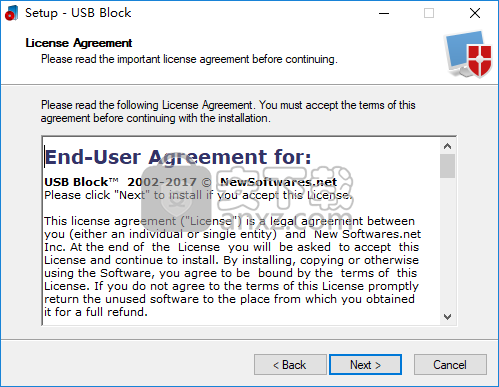
Task: Minimize the Setup - USB Block window
Action: (384, 13)
